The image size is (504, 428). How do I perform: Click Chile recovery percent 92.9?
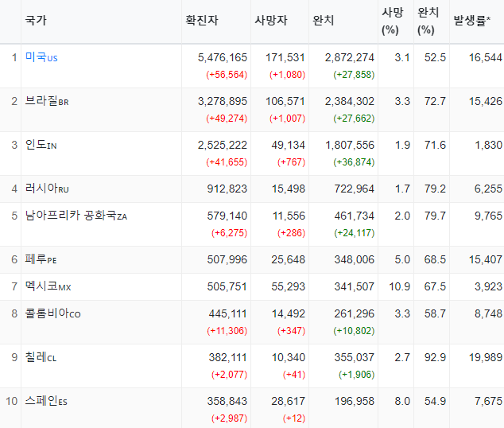[x=435, y=357]
